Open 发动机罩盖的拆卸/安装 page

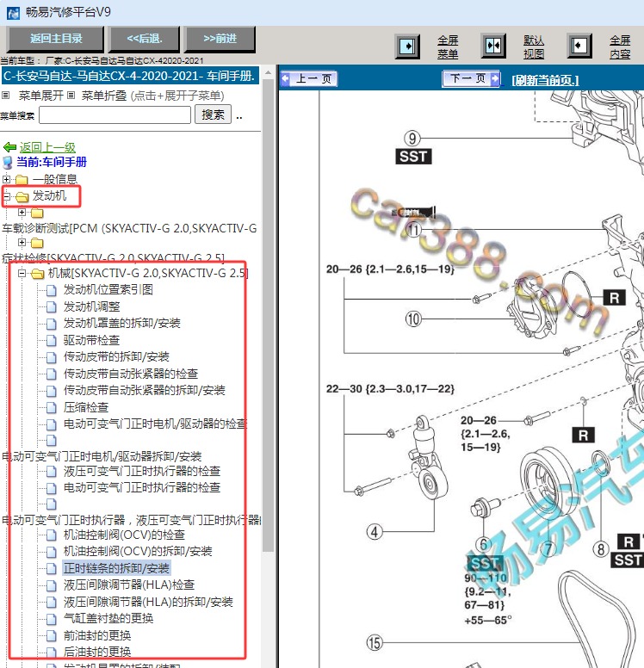(122, 323)
